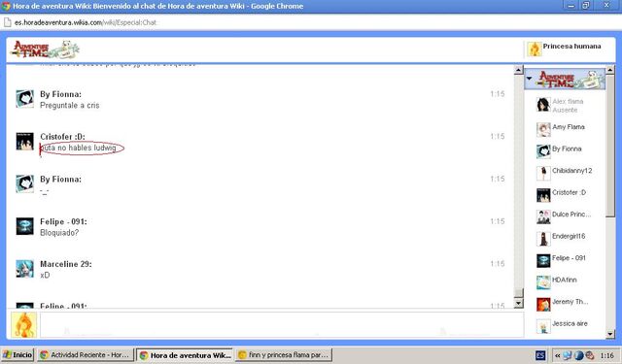The image size is (622, 364).
Task: Open the Inicio start menu
Action: pos(17,355)
